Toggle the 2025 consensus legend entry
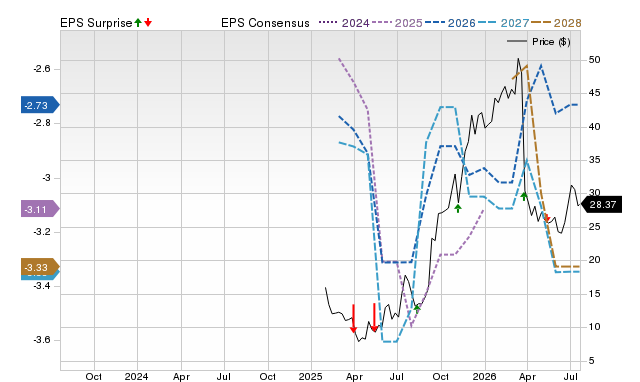 tap(397, 23)
